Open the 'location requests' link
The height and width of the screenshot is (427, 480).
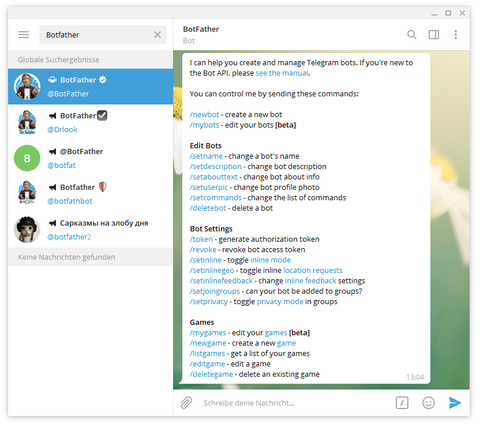tap(313, 270)
